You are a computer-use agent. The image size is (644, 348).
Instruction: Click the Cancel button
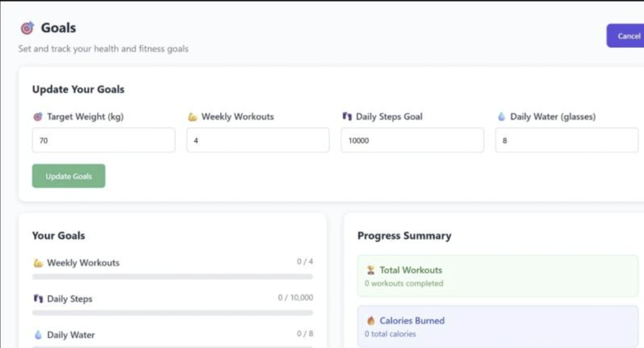pyautogui.click(x=625, y=36)
